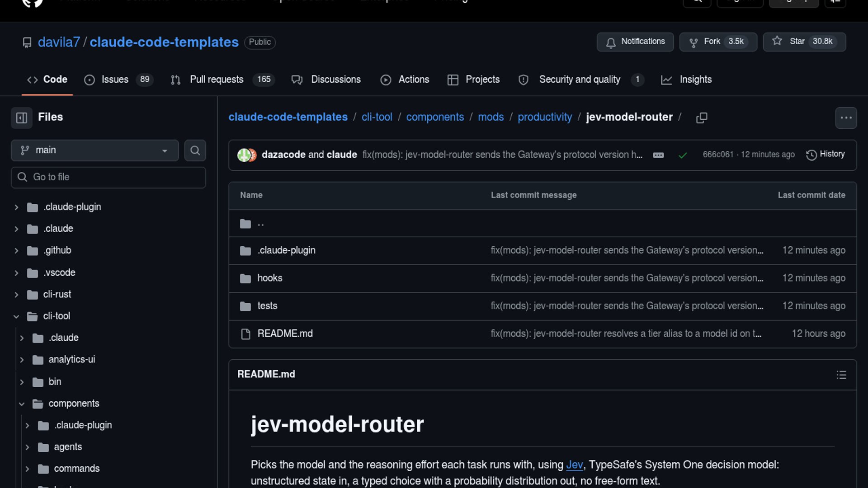868x488 pixels.
Task: Expand the agents folder in tree
Action: (27, 447)
